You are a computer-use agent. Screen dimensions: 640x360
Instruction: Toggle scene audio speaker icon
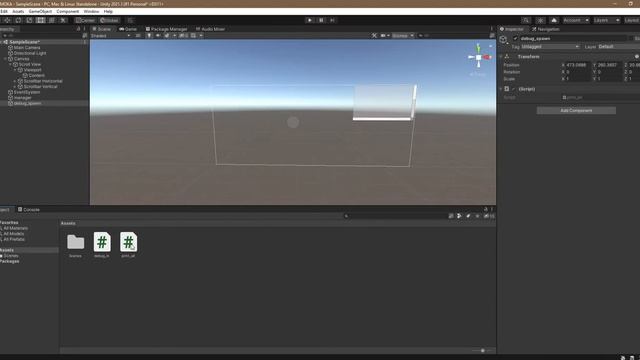[x=158, y=36]
